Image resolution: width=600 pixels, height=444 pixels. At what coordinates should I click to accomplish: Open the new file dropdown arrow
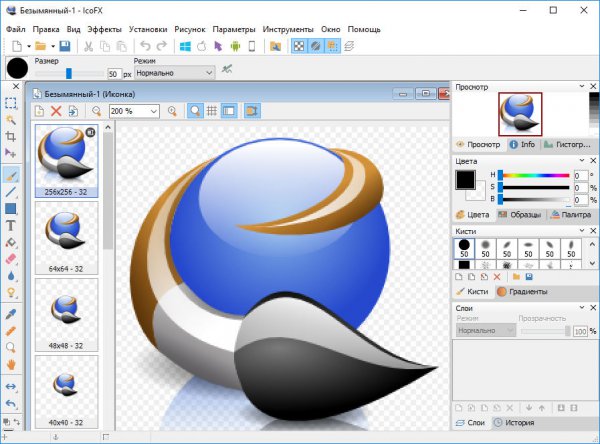[29, 47]
